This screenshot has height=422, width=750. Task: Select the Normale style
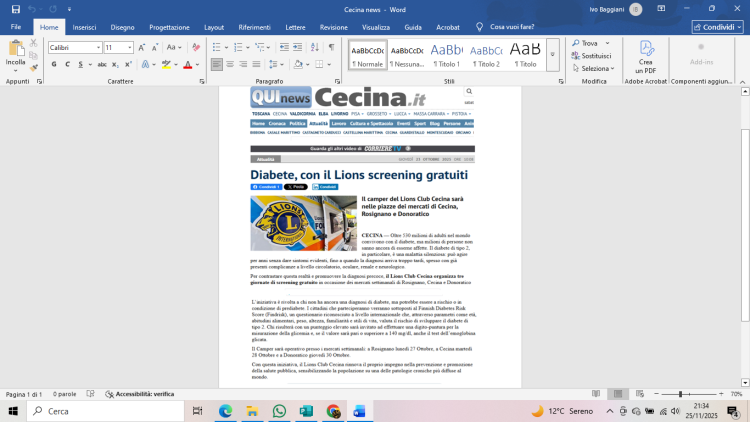[367, 55]
